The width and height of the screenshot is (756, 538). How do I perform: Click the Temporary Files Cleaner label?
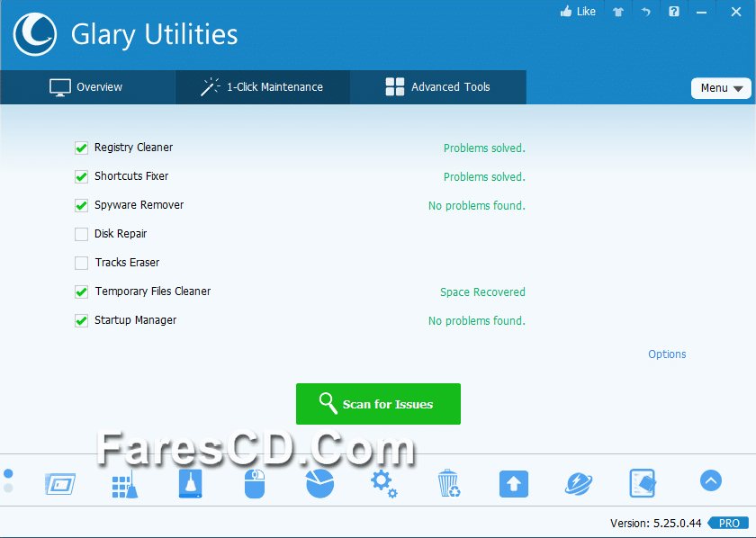[x=153, y=291]
